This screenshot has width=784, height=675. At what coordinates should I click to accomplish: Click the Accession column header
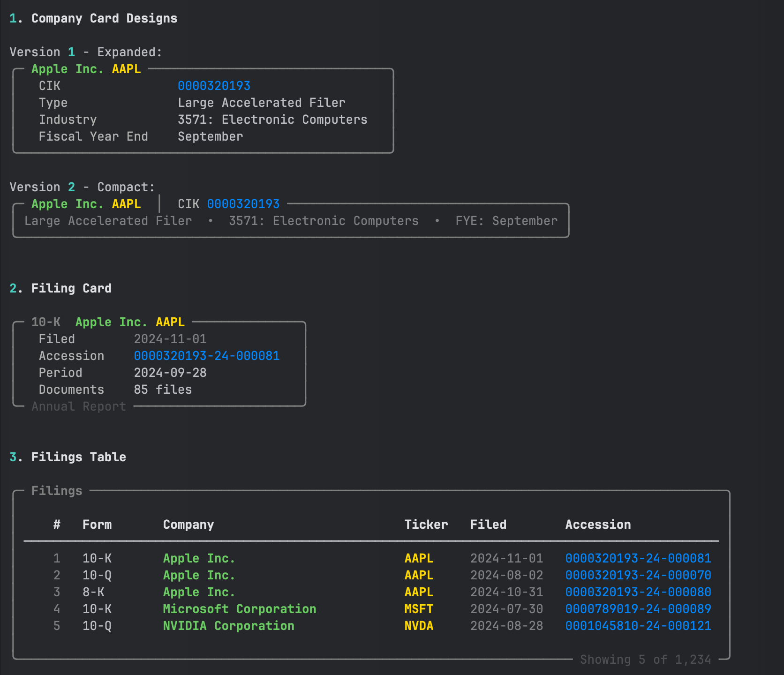pyautogui.click(x=598, y=525)
